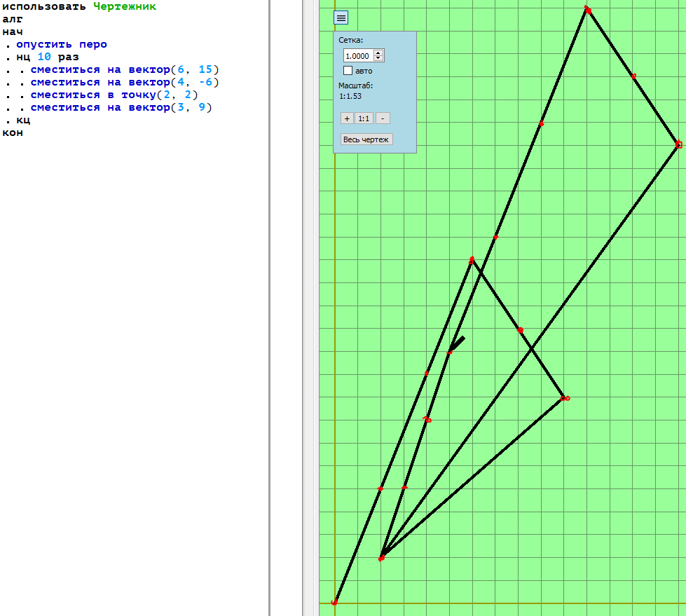
Task: Click the scale value '1:1.53'
Action: [350, 96]
